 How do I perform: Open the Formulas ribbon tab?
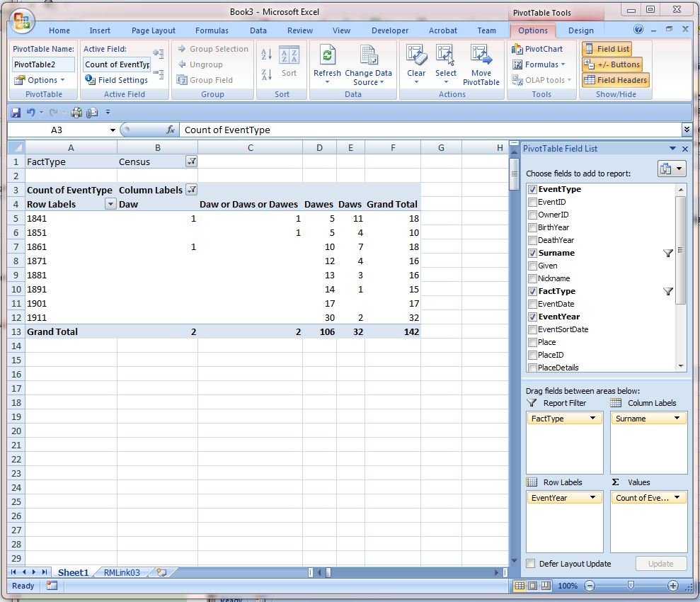(212, 30)
